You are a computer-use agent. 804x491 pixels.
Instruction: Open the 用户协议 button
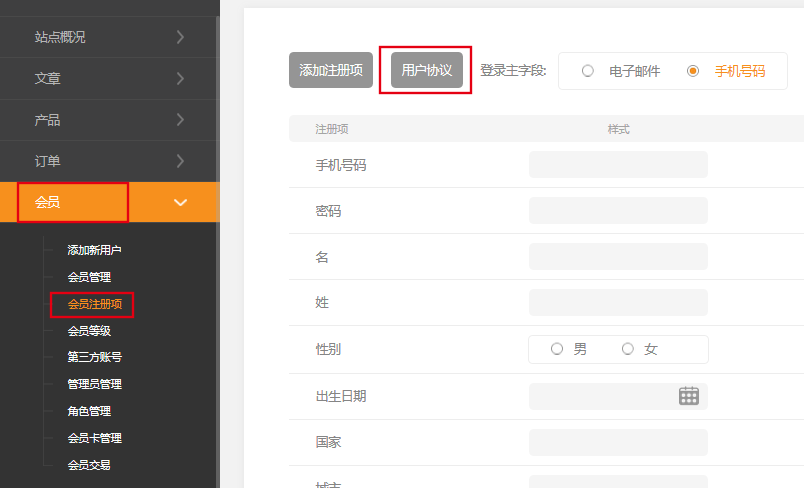(427, 70)
